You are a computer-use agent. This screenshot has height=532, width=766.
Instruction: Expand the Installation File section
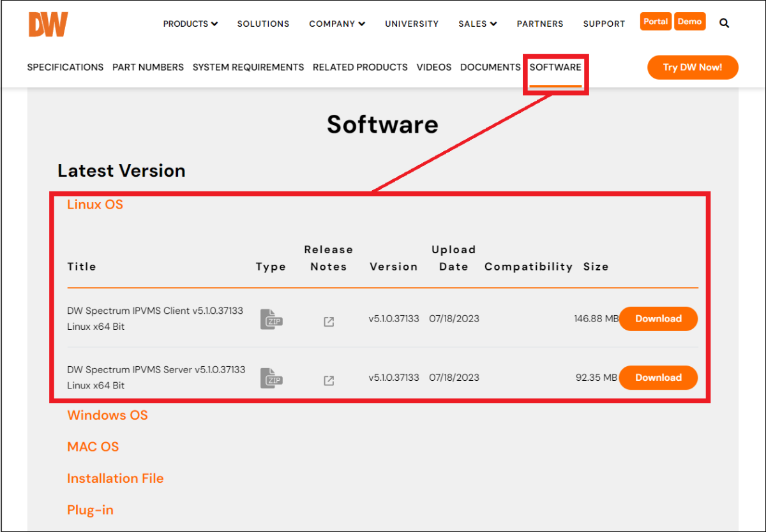pyautogui.click(x=115, y=478)
